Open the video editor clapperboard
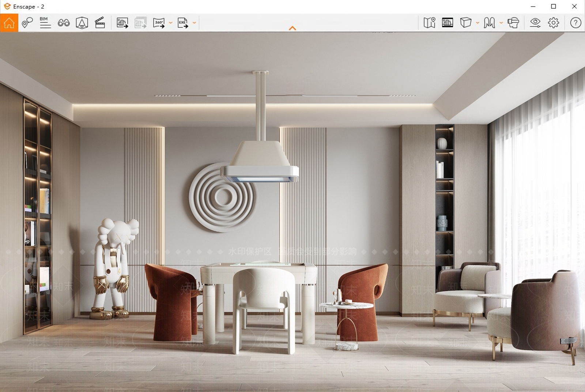 (x=100, y=23)
